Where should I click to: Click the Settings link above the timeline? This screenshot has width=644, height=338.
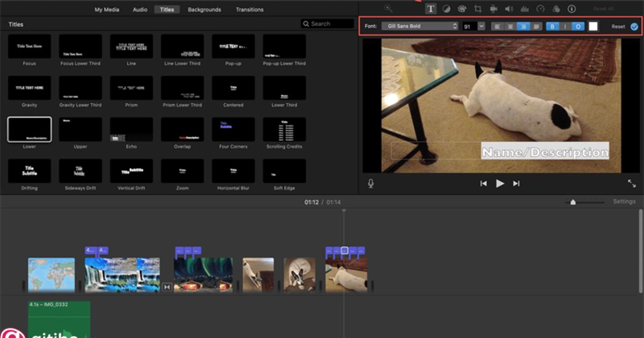[624, 201]
